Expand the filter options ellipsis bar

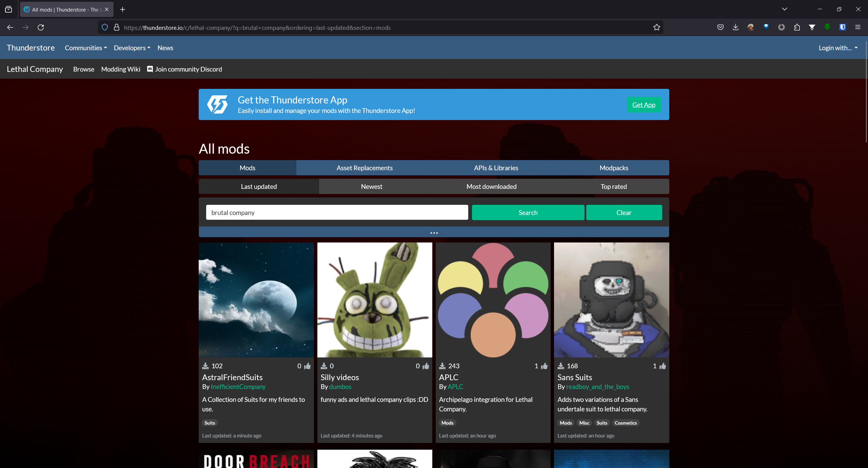pos(434,233)
